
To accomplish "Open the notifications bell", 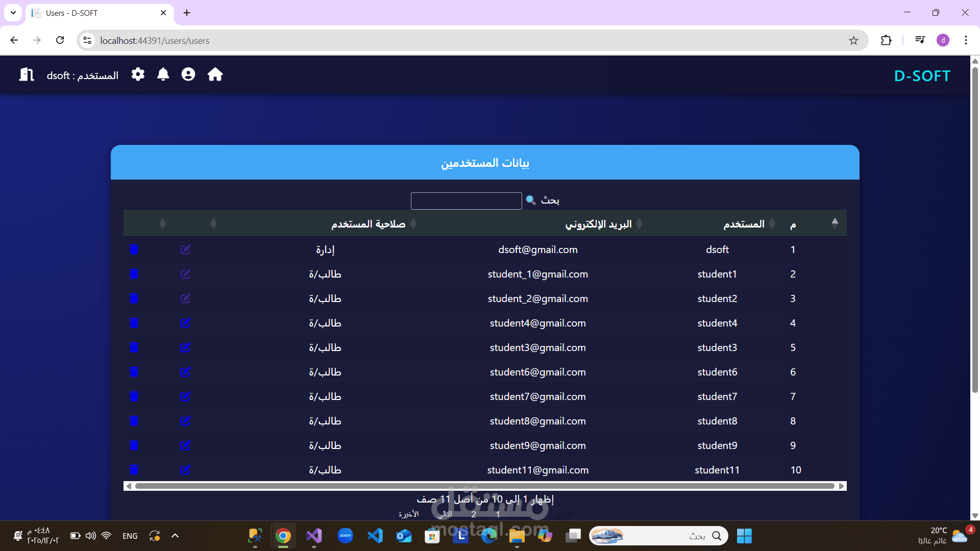I will (163, 74).
